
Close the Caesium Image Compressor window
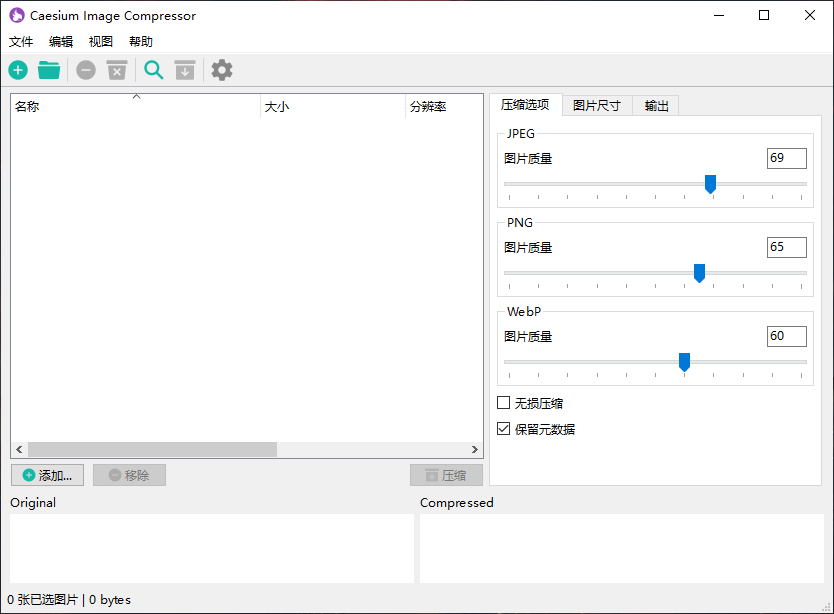[810, 15]
